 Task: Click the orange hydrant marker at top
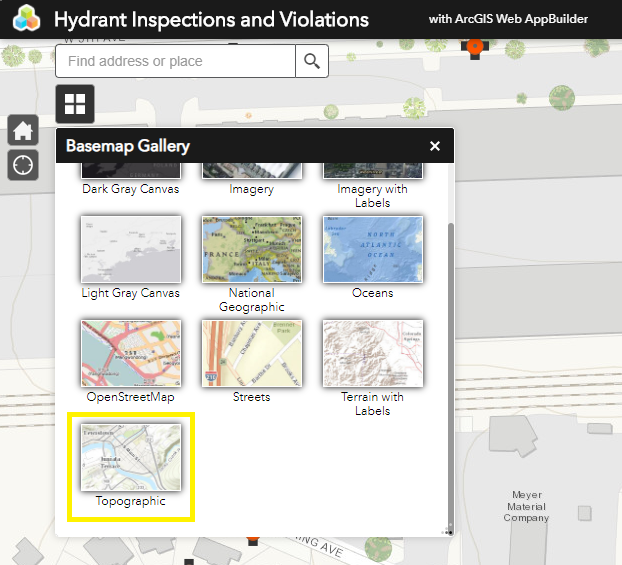[475, 47]
